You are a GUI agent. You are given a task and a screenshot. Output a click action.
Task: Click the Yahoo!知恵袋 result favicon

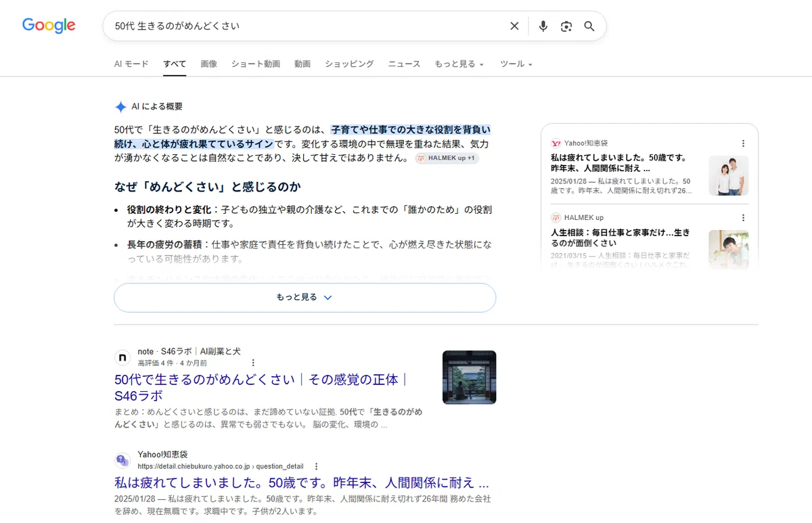(x=122, y=460)
